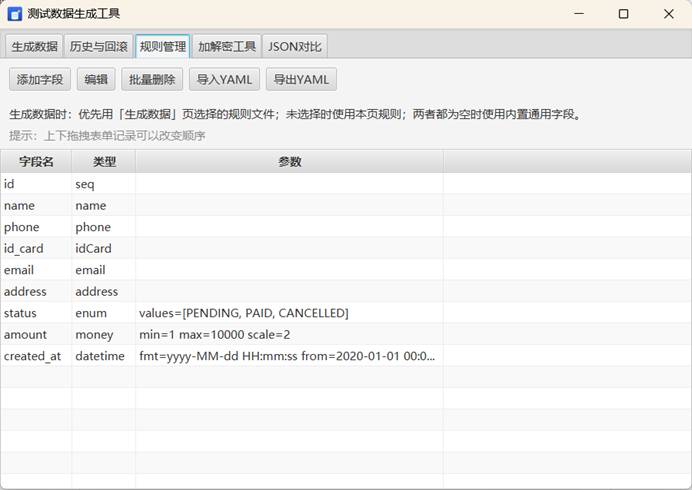
Task: Go to the 加解密工具 tab
Action: point(227,46)
